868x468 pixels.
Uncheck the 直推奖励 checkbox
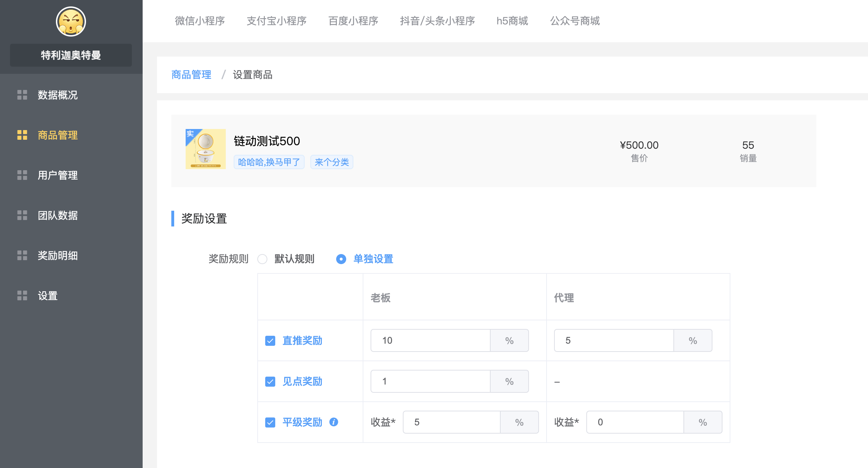click(x=270, y=341)
